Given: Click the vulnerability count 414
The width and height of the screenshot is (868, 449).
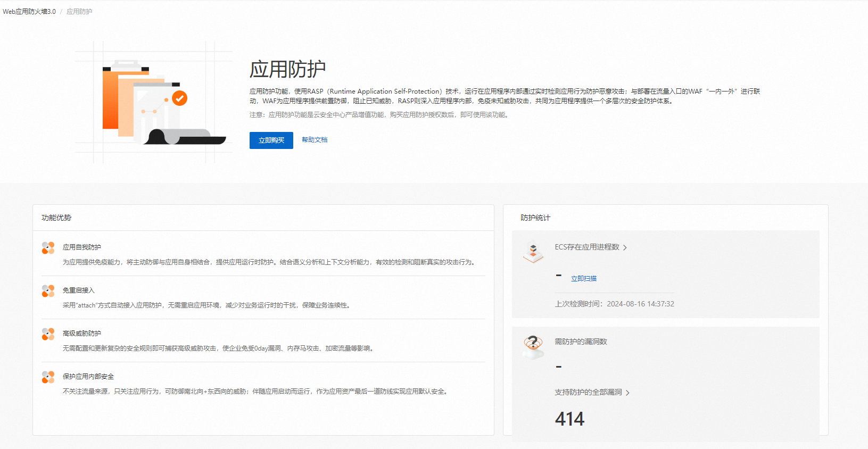Looking at the screenshot, I should click(x=569, y=419).
